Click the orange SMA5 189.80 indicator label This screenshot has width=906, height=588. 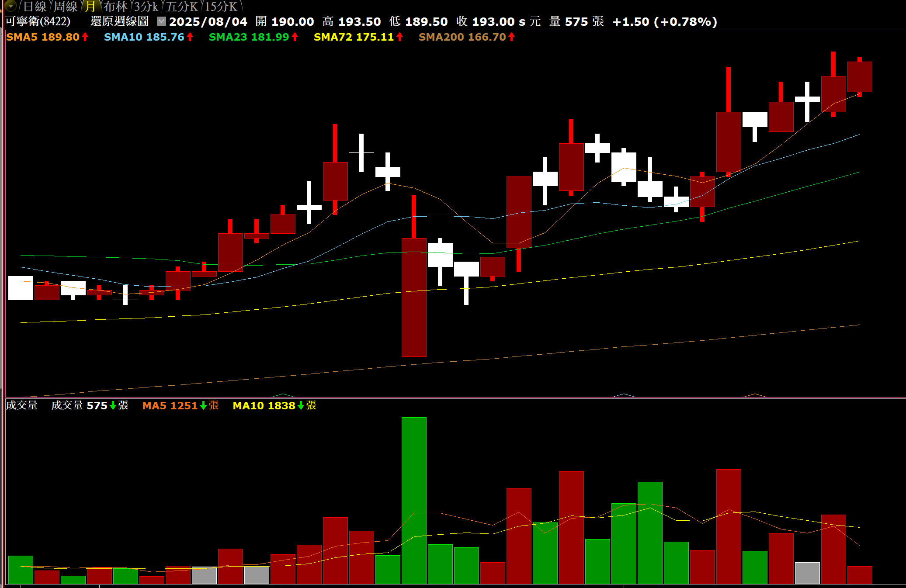click(43, 37)
